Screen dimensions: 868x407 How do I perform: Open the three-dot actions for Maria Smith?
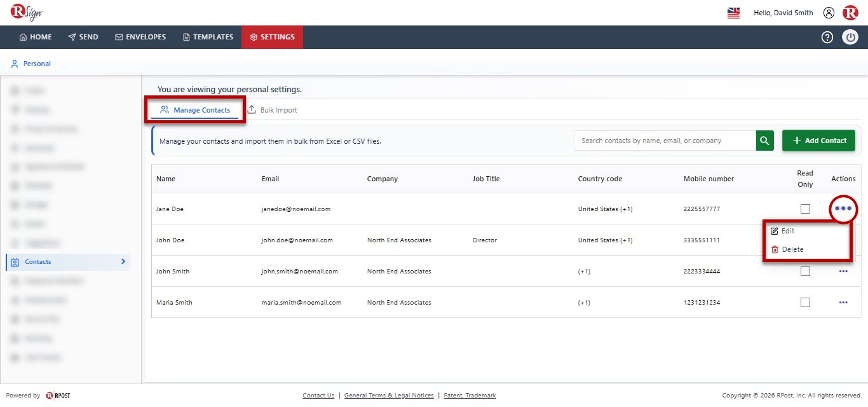pyautogui.click(x=843, y=302)
